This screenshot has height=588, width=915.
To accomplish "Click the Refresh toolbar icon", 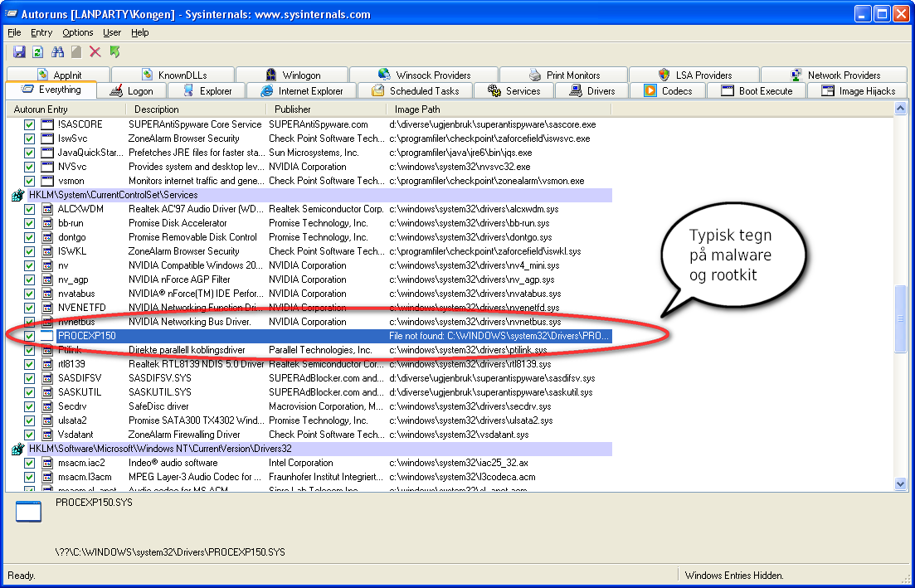I will click(38, 52).
